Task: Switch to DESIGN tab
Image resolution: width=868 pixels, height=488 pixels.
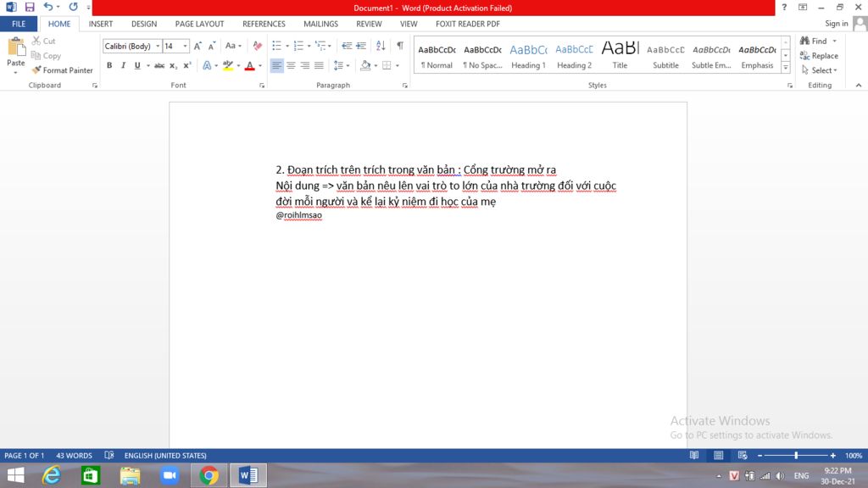Action: (x=144, y=24)
